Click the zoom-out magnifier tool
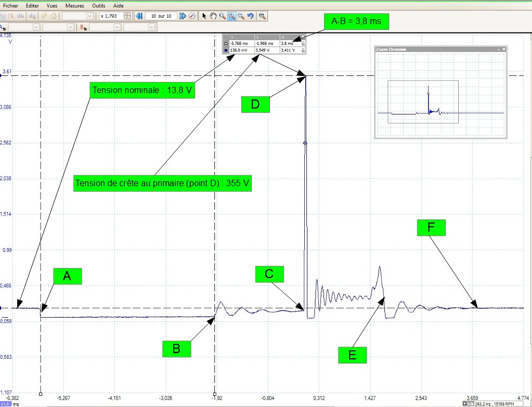Viewport: 532px width, 407px height. (x=241, y=16)
